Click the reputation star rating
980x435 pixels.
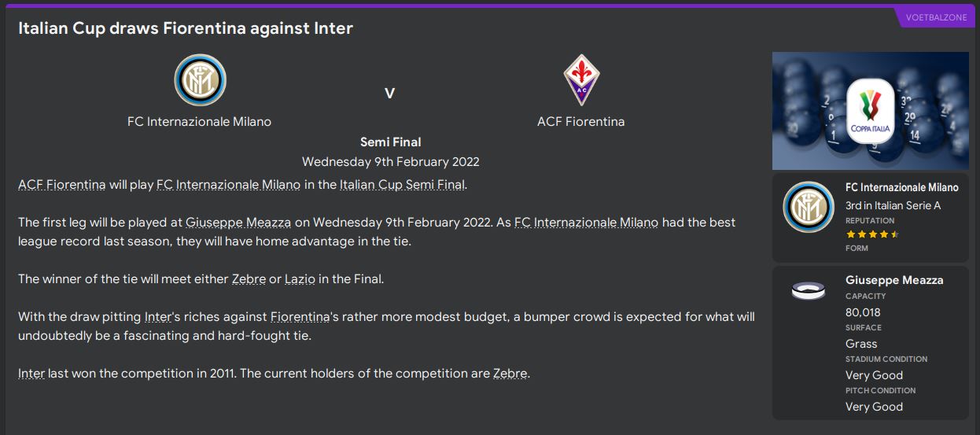click(x=872, y=234)
